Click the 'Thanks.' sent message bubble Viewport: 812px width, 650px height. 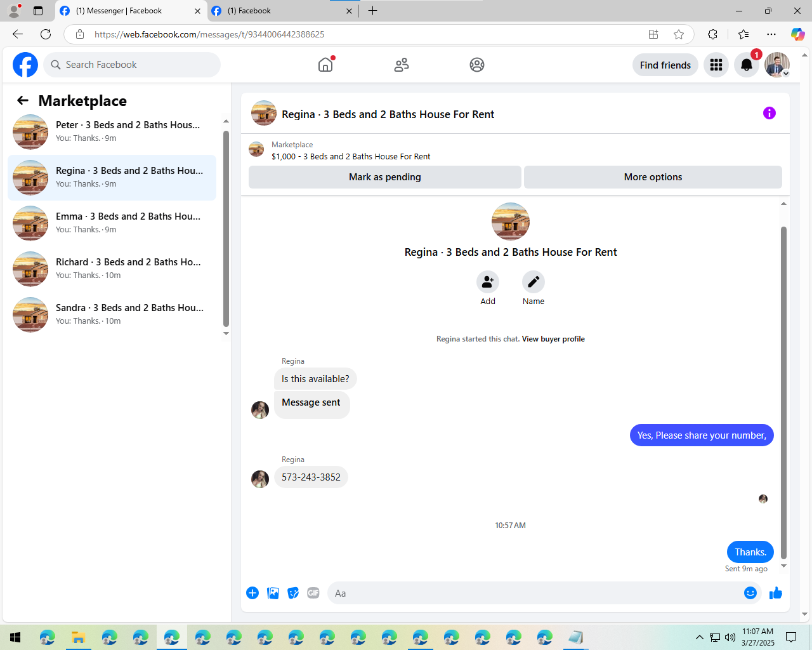750,552
